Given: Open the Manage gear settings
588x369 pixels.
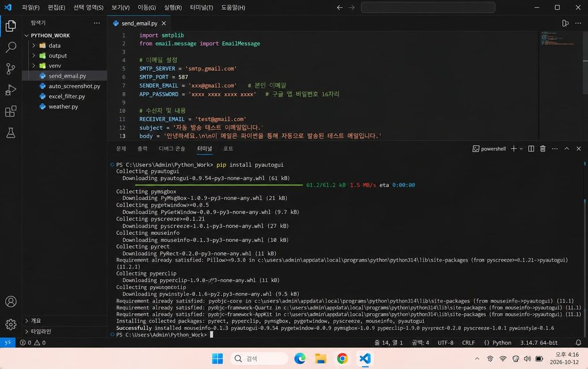Looking at the screenshot, I should (10, 324).
